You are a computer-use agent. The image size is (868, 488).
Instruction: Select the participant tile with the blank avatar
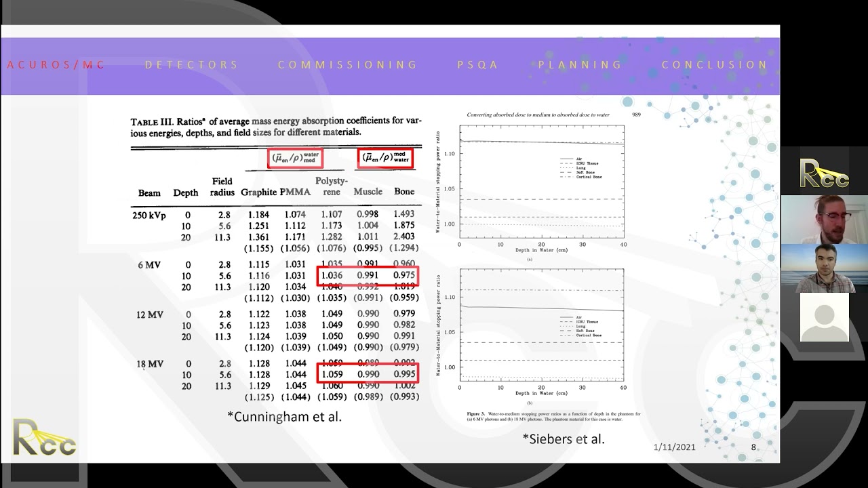click(824, 317)
